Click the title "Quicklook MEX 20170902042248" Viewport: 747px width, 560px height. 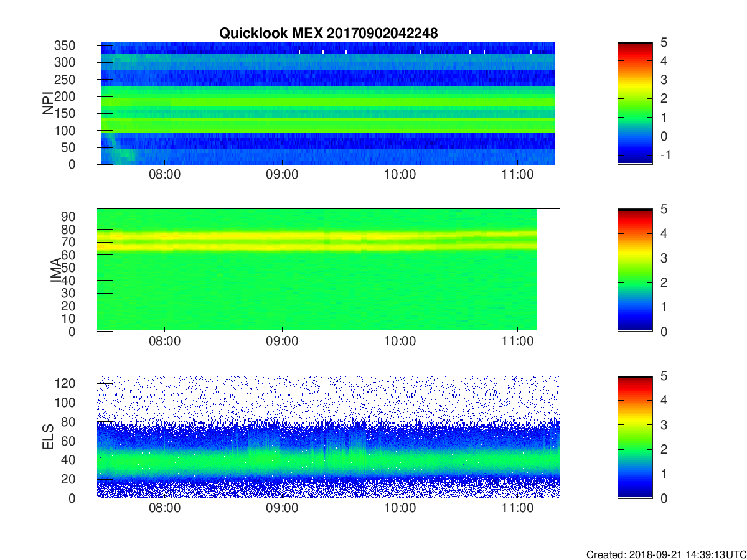point(329,34)
